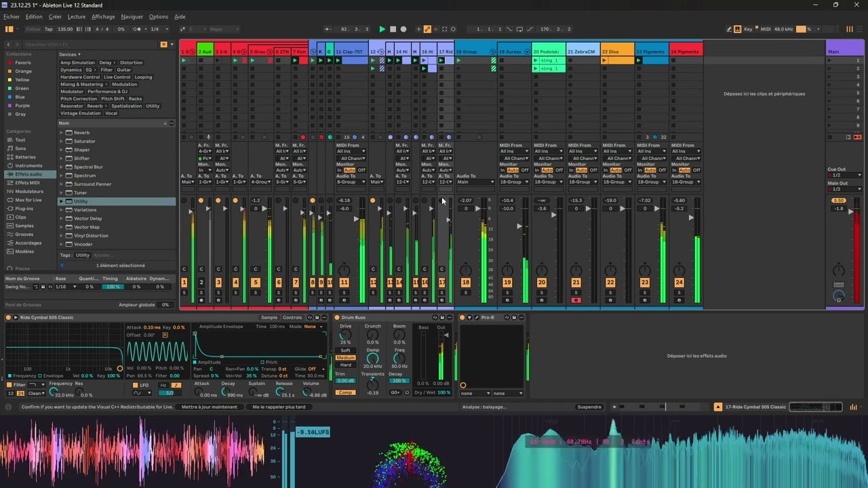The height and width of the screenshot is (488, 868).
Task: Enable the Filter section checkbox
Action: (x=10, y=385)
